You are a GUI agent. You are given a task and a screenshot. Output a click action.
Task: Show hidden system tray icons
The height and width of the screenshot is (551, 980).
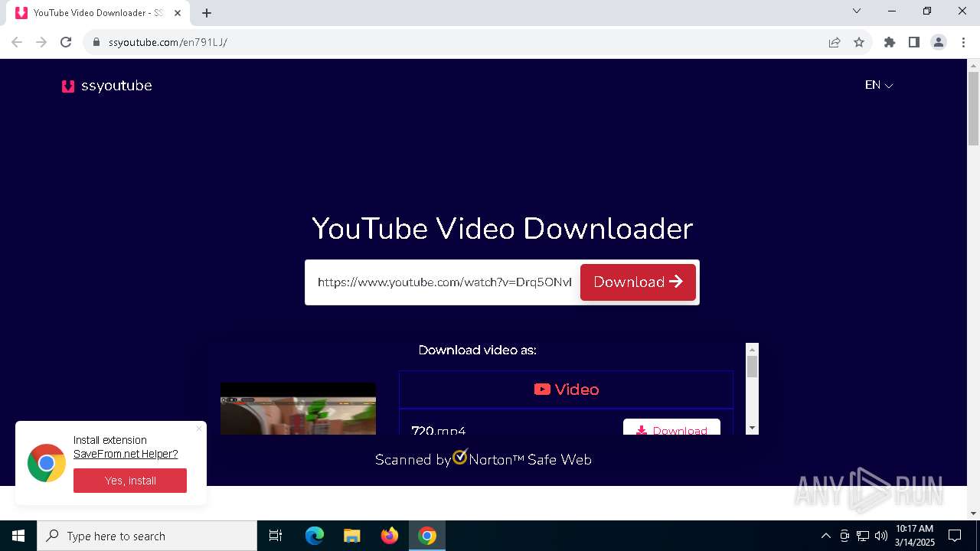(x=825, y=536)
